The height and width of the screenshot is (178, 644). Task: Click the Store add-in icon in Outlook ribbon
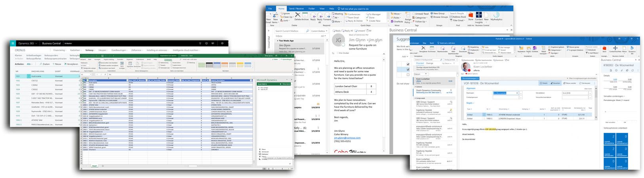[x=471, y=15]
